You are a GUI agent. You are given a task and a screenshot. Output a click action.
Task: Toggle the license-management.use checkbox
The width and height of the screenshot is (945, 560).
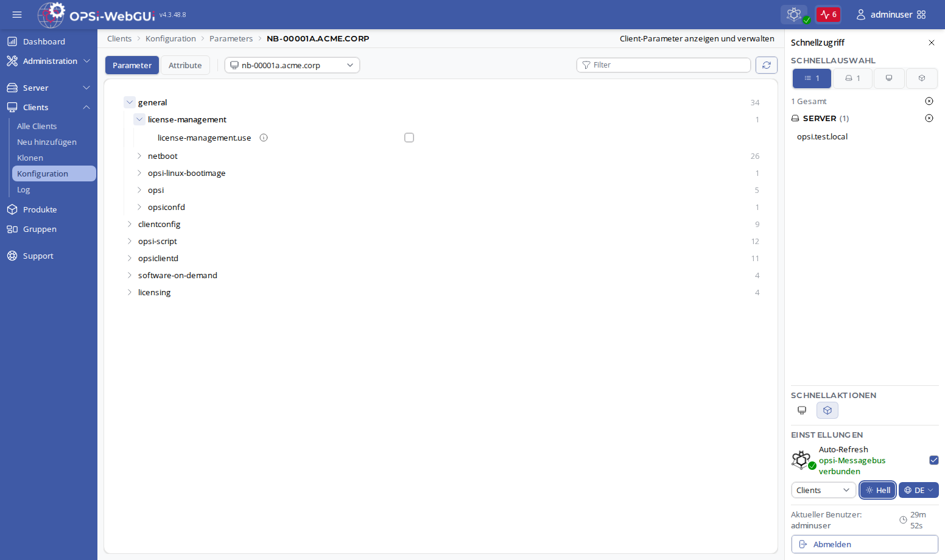coord(409,138)
